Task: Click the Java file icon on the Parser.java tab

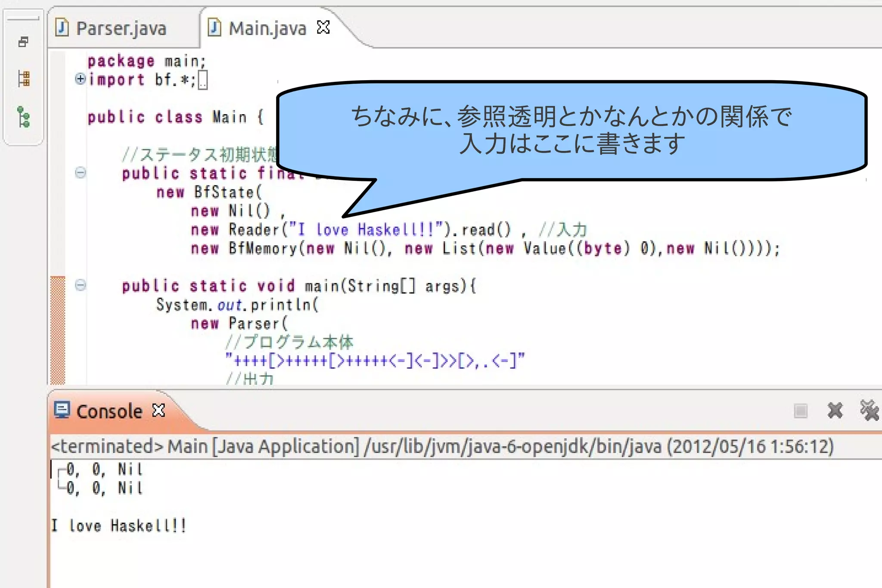Action: click(62, 28)
